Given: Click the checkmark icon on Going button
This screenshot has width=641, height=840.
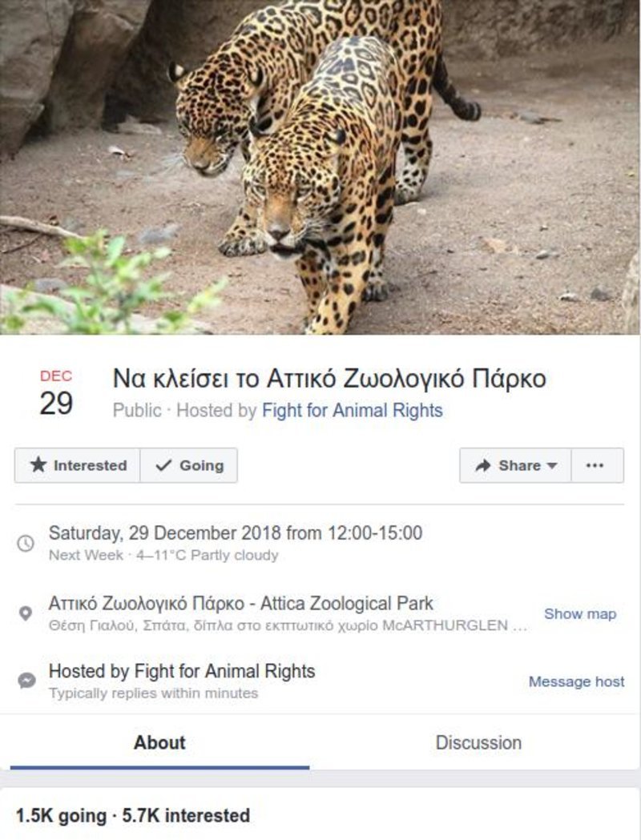Looking at the screenshot, I should 163,465.
